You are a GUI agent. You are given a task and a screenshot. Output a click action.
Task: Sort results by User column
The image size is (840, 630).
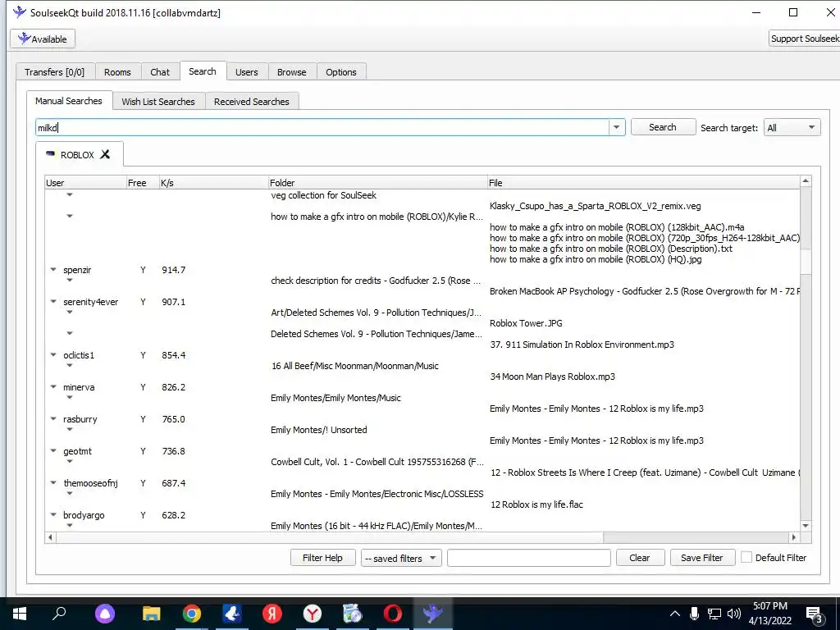coord(85,183)
